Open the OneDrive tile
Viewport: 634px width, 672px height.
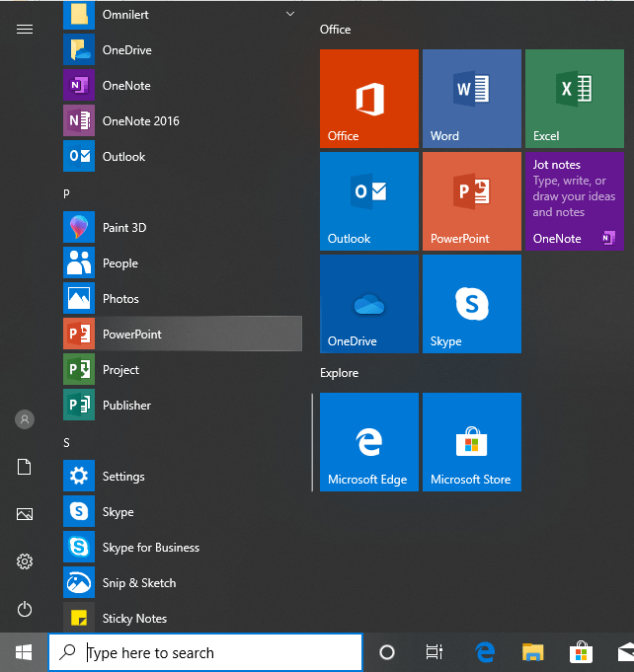(369, 304)
